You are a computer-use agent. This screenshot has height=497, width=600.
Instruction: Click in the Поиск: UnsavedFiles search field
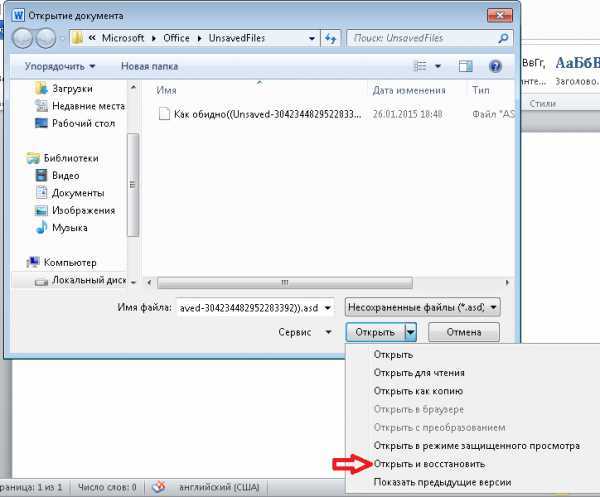point(421,38)
